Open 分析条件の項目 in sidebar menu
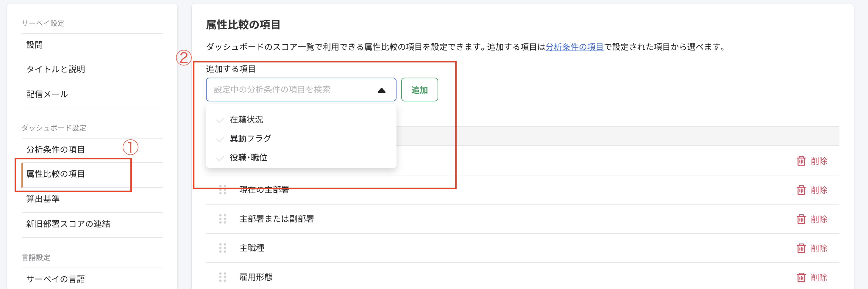This screenshot has height=289, width=868. [55, 150]
